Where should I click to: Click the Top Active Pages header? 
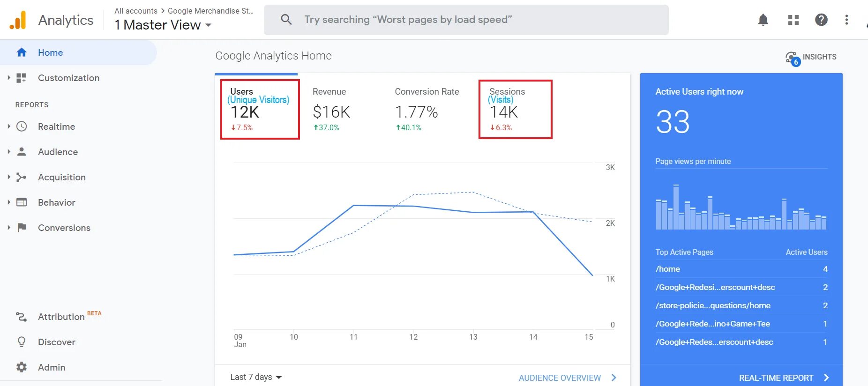(x=684, y=252)
